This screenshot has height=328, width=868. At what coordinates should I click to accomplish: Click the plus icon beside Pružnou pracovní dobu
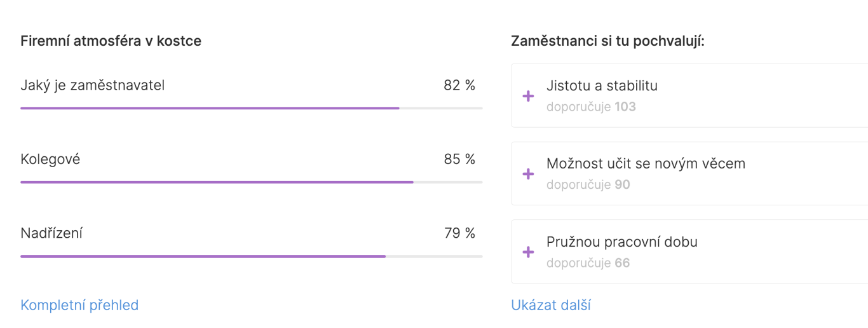528,252
